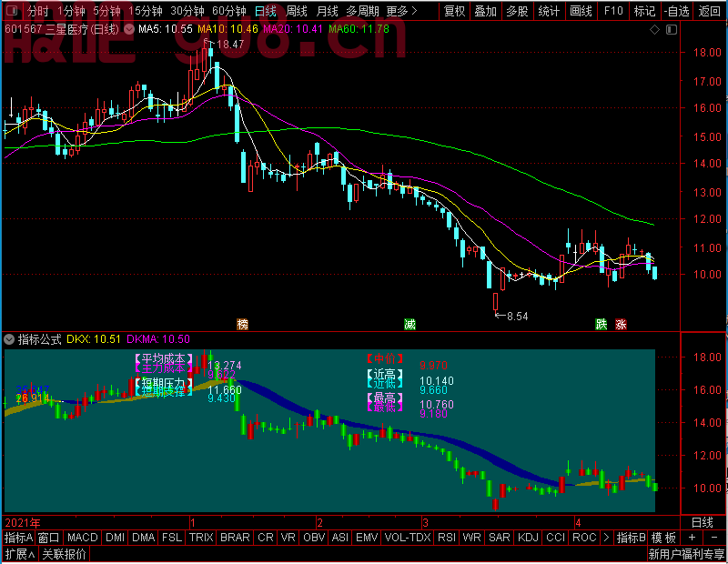Viewport: 728px width, 564px height.
Task: Select the 月线 period tab
Action: [x=327, y=11]
